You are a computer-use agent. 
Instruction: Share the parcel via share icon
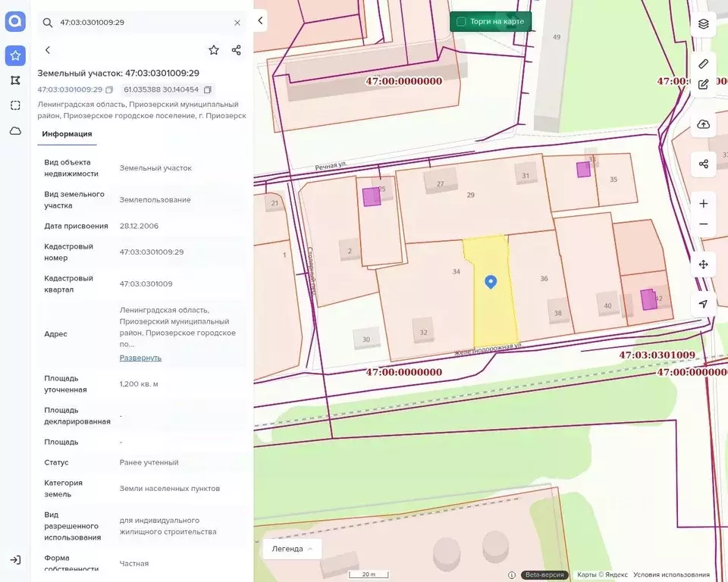[237, 50]
